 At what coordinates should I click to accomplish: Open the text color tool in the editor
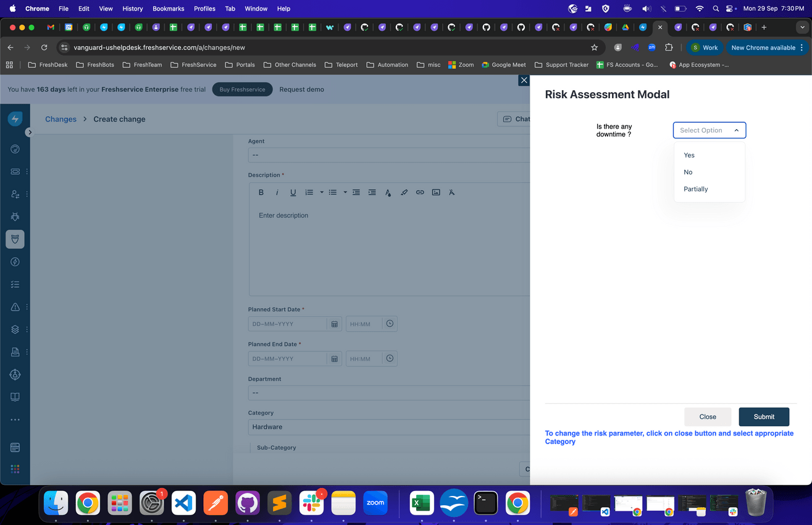(x=388, y=192)
